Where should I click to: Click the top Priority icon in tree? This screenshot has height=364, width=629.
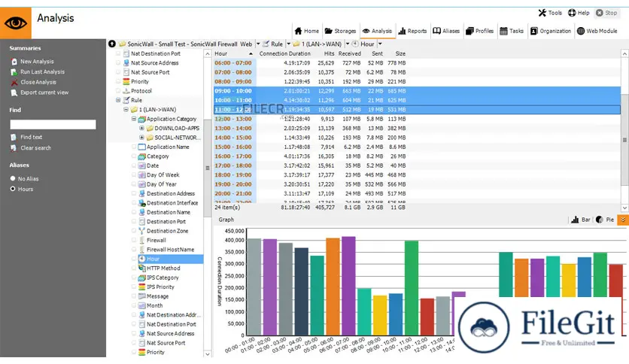[126, 81]
